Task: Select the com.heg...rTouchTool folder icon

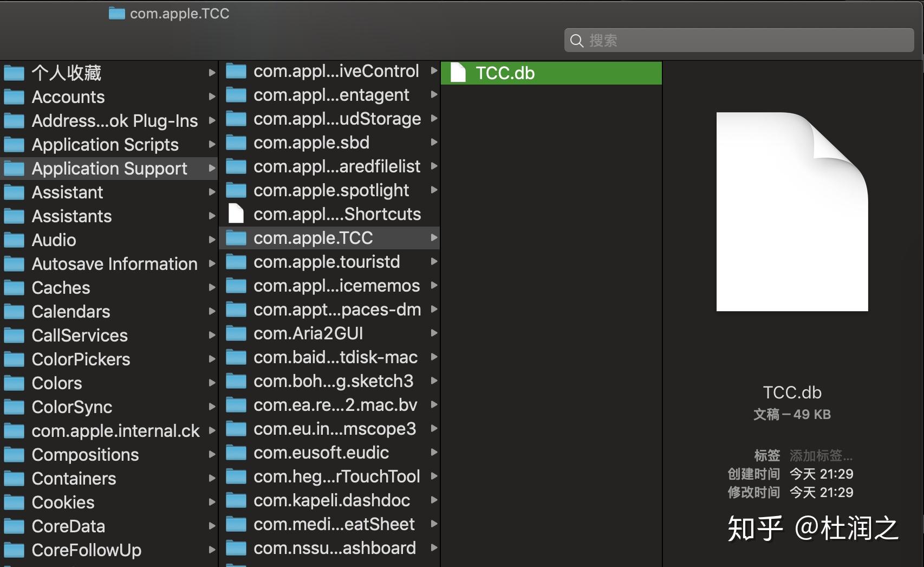Action: pyautogui.click(x=236, y=476)
